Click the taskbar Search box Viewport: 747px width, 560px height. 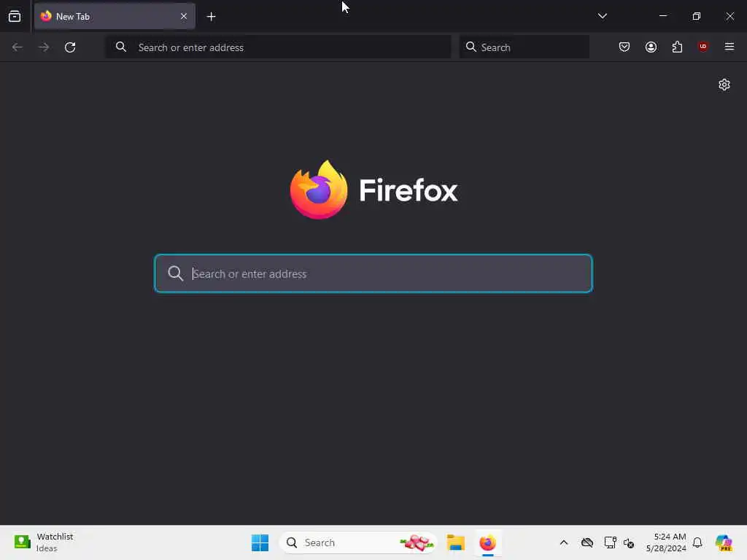click(358, 542)
